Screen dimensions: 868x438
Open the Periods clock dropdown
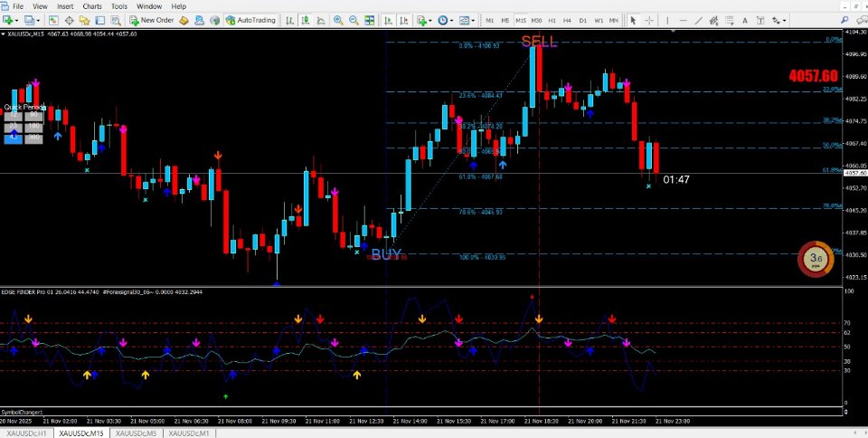pyautogui.click(x=445, y=21)
